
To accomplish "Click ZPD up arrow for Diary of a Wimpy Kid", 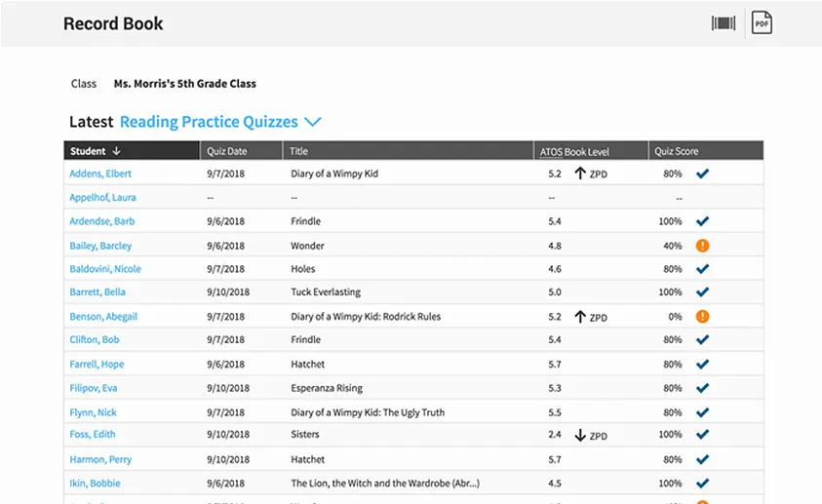I will 580,174.
